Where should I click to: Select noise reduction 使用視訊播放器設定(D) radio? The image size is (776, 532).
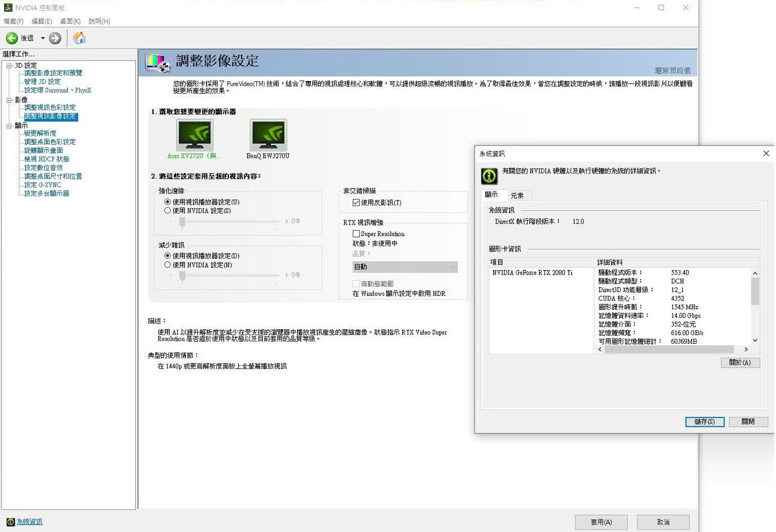[x=167, y=255]
